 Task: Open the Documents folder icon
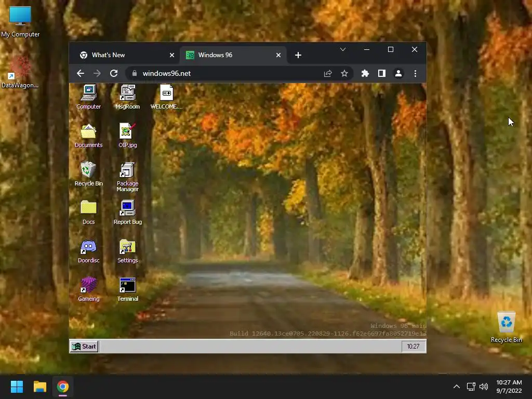tap(88, 136)
